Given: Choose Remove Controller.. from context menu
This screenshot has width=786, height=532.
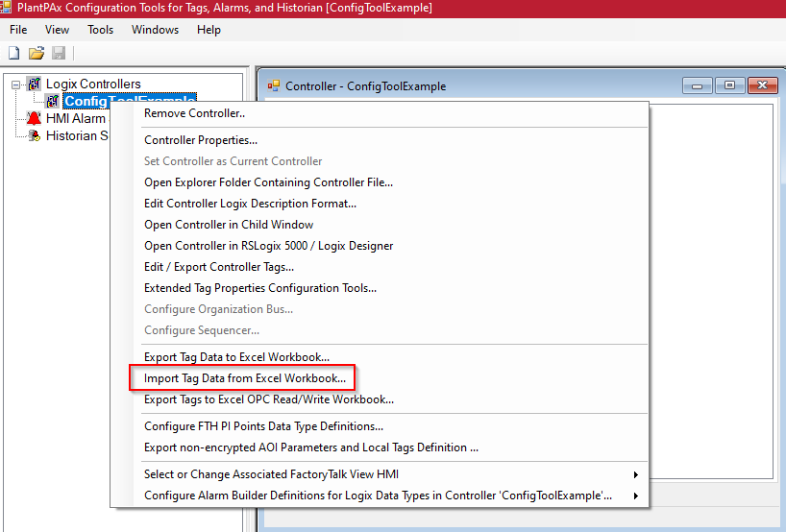Looking at the screenshot, I should click(194, 113).
